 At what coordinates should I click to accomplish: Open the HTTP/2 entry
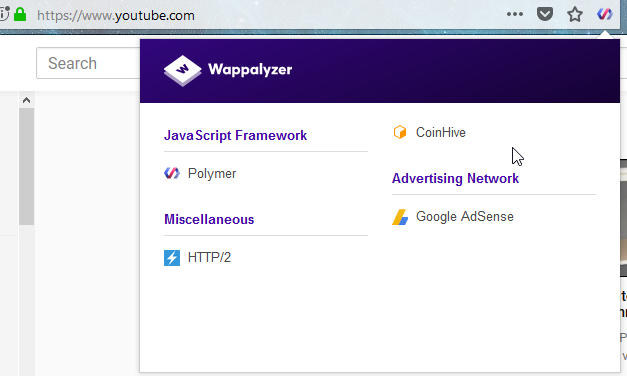pos(209,257)
